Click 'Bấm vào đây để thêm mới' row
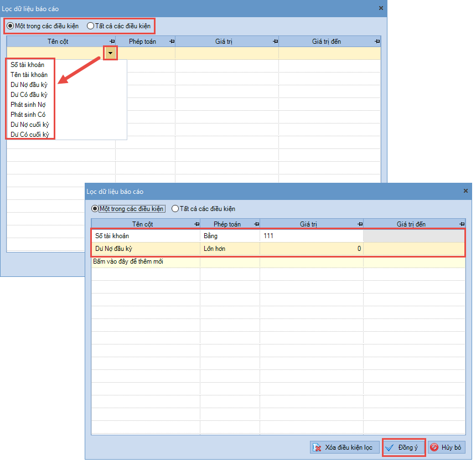Image resolution: width=476 pixels, height=463 pixels. coord(145,261)
